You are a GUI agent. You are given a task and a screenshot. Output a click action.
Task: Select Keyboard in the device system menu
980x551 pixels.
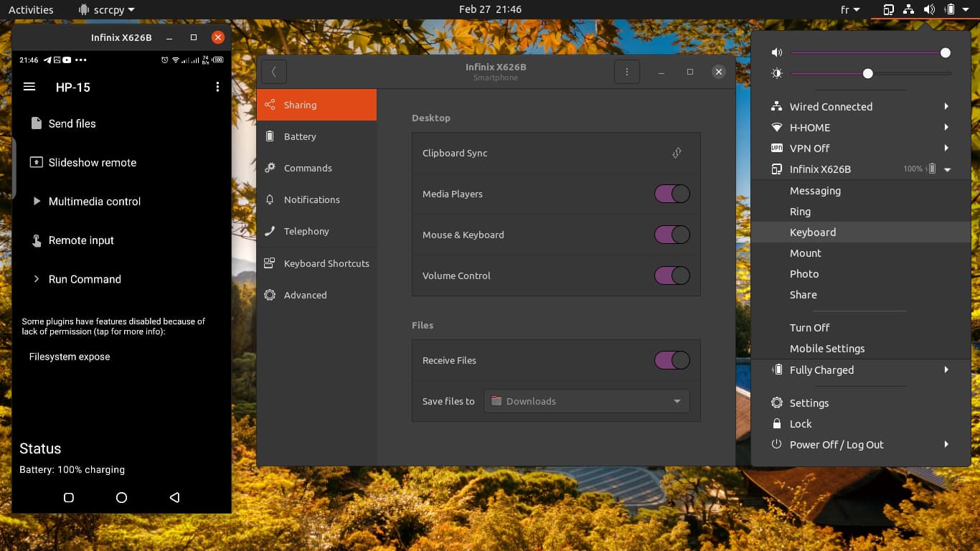813,232
